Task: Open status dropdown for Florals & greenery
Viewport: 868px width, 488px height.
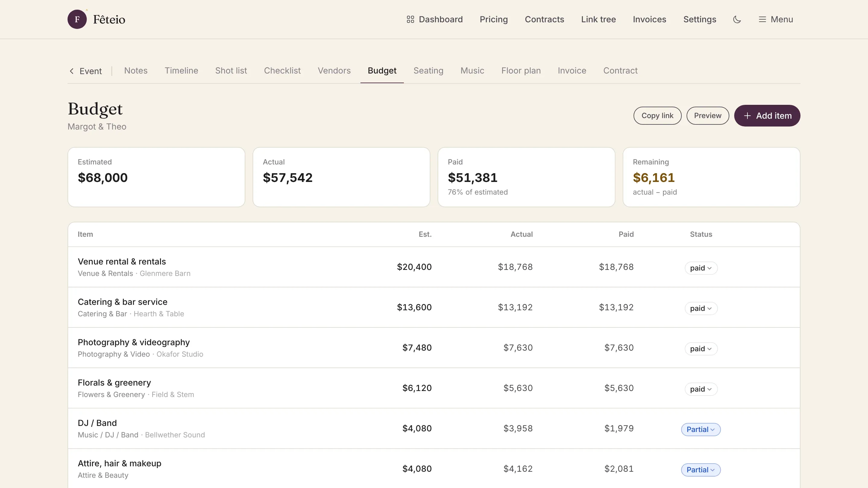Action: [701, 389]
